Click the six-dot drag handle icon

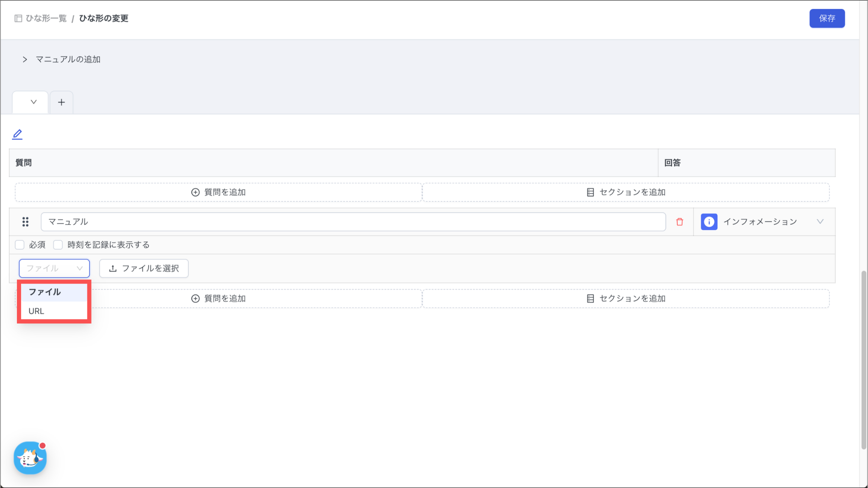click(x=25, y=222)
